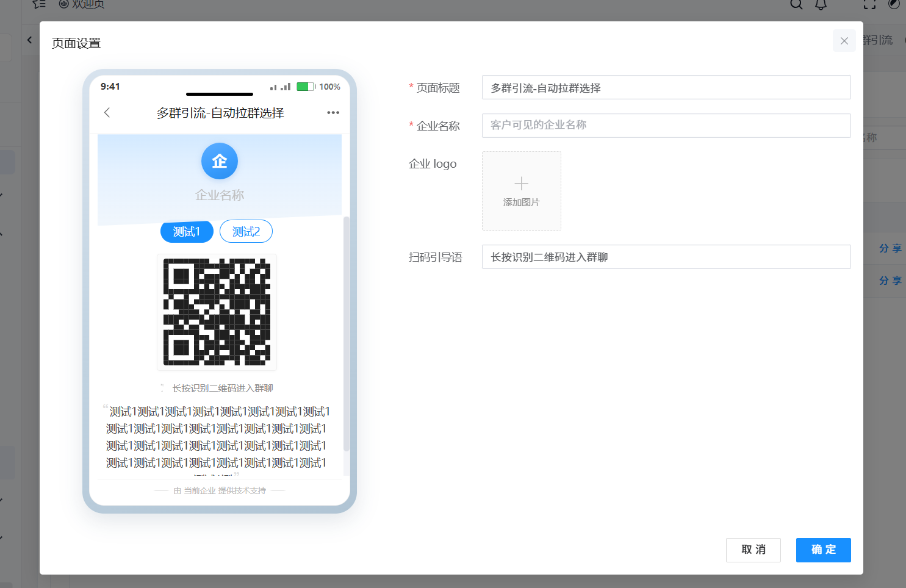906x588 pixels.
Task: Click the 页面设置 dialog title
Action: click(76, 43)
